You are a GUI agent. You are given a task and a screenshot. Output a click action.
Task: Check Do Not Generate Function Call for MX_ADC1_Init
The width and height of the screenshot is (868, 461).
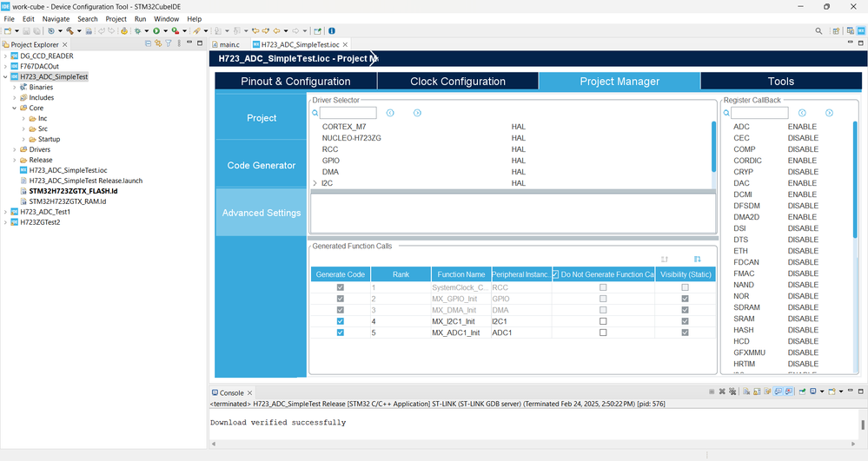pyautogui.click(x=603, y=333)
